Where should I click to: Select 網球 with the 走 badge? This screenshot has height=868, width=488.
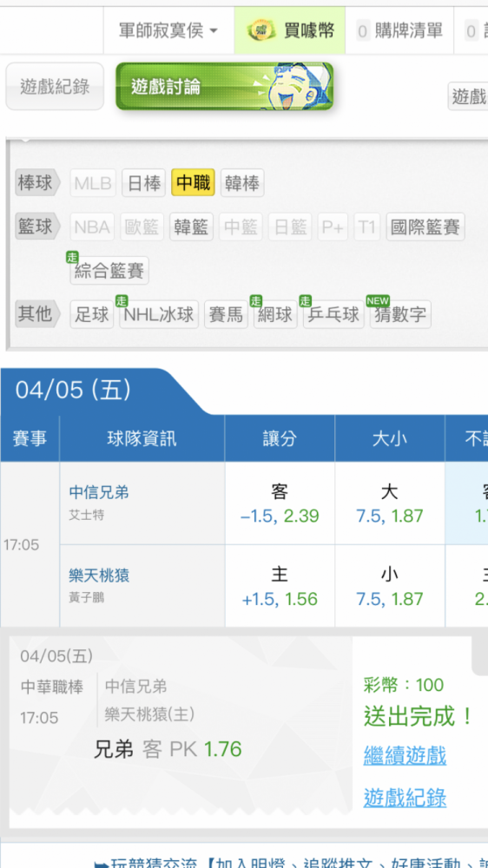click(x=275, y=314)
